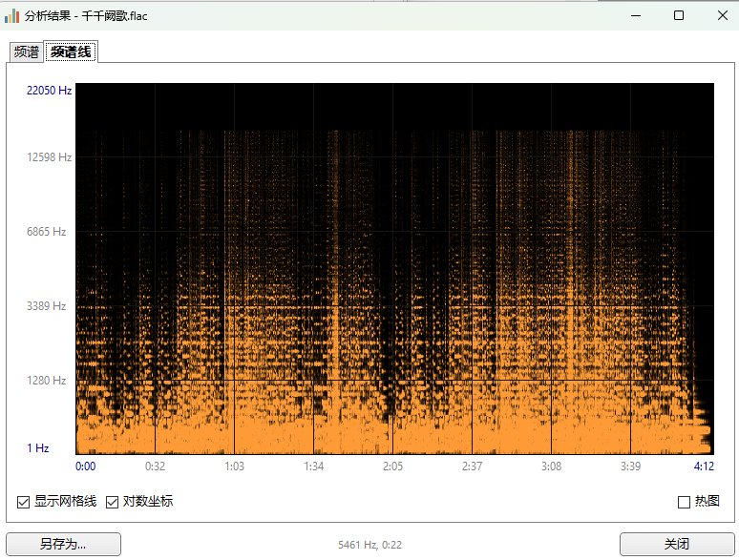Viewport: 739px width, 560px height.
Task: Minimize the analysis result window
Action: click(x=635, y=15)
